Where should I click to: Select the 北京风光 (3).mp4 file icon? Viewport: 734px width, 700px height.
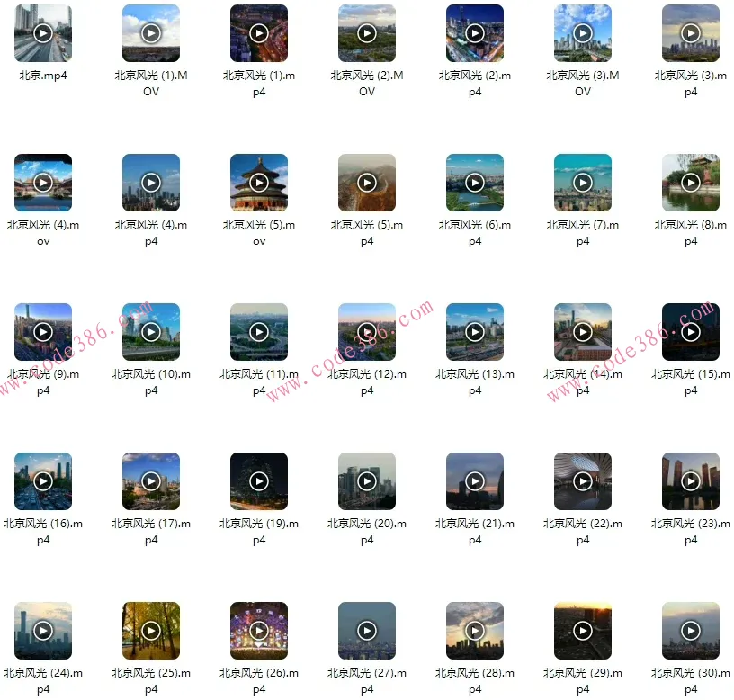pyautogui.click(x=691, y=33)
